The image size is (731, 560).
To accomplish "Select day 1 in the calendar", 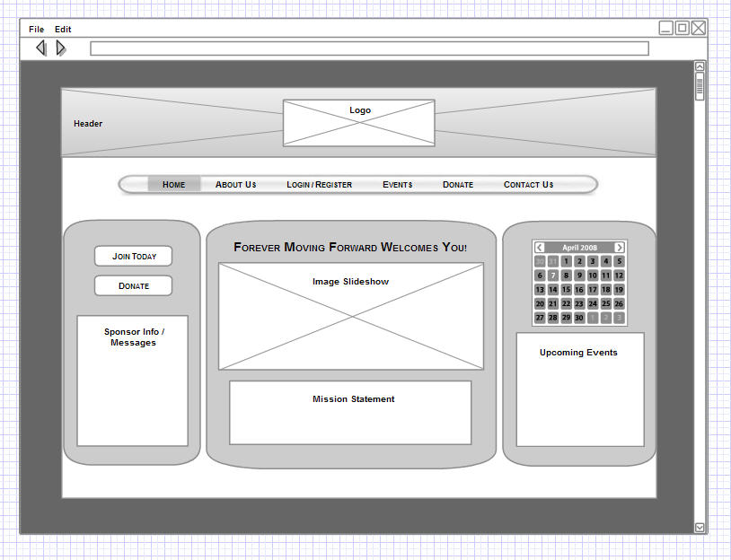I will pos(566,261).
